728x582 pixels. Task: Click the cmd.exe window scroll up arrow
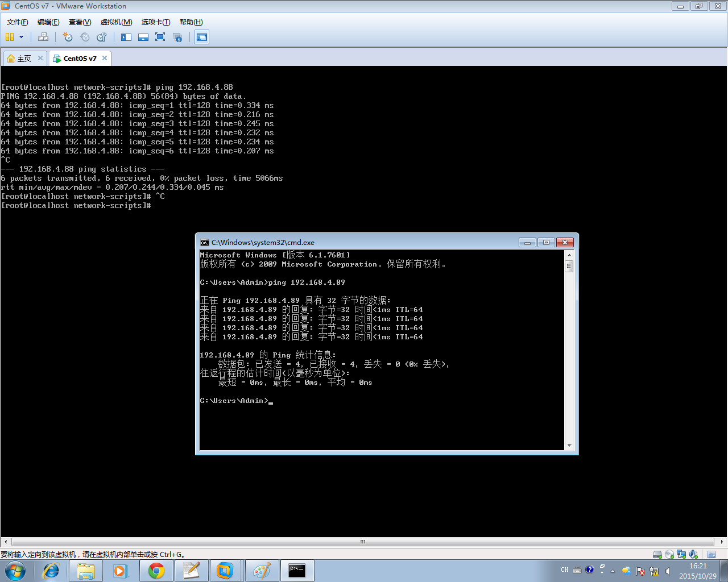[x=569, y=255]
